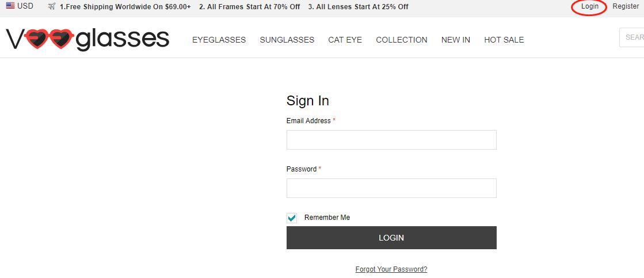Click the Login link at top
The image size is (644, 278).
pyautogui.click(x=590, y=6)
